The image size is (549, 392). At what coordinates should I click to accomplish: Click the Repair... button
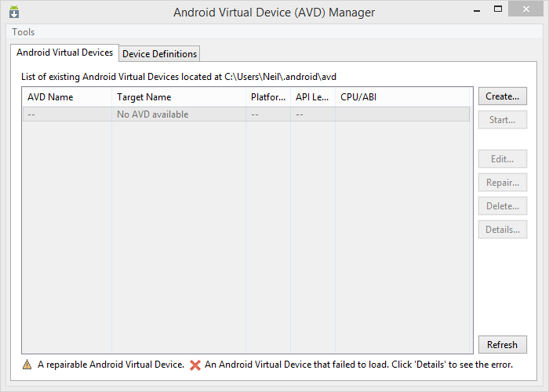[x=502, y=183]
